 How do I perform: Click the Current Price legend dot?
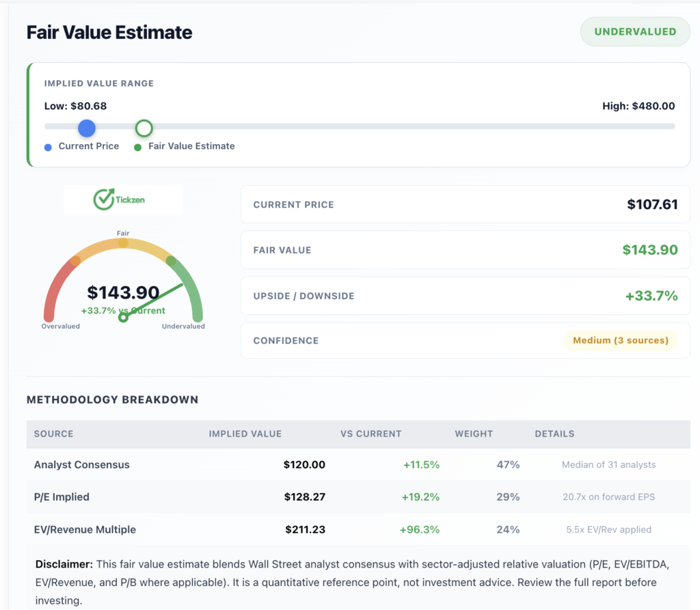point(49,148)
